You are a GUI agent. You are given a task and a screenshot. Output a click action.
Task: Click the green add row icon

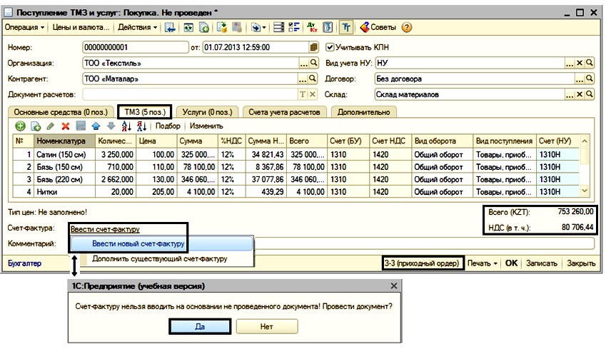click(x=21, y=126)
